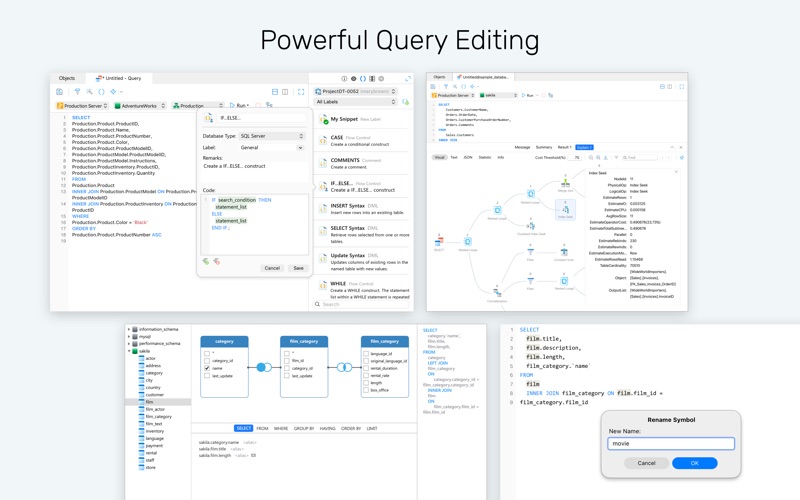The height and width of the screenshot is (500, 800).
Task: Select the Index Seek node in plan
Action: coord(565,210)
